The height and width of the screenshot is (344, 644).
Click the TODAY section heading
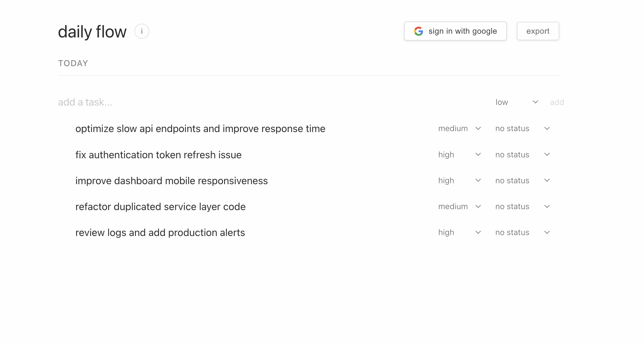click(x=73, y=63)
